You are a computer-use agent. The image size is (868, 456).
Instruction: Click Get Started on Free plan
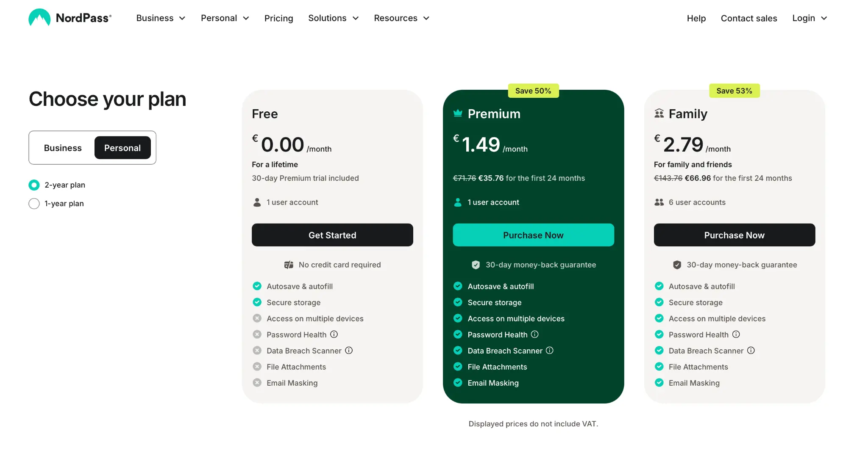332,235
